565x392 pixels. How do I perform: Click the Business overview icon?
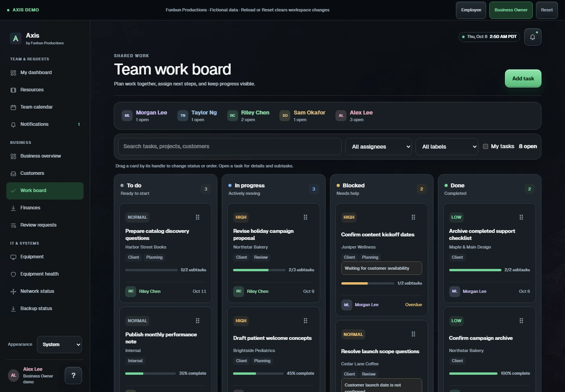coord(13,156)
